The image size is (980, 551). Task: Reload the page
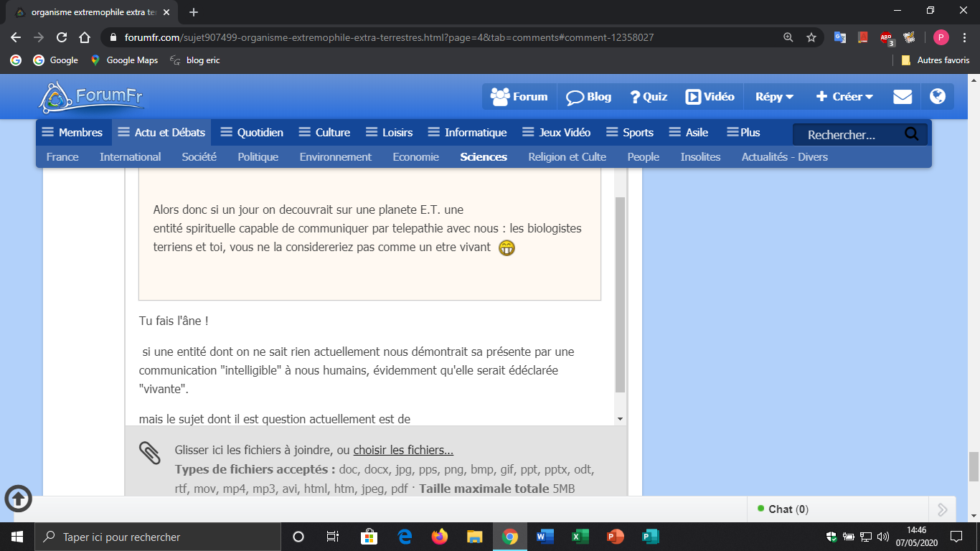[62, 37]
